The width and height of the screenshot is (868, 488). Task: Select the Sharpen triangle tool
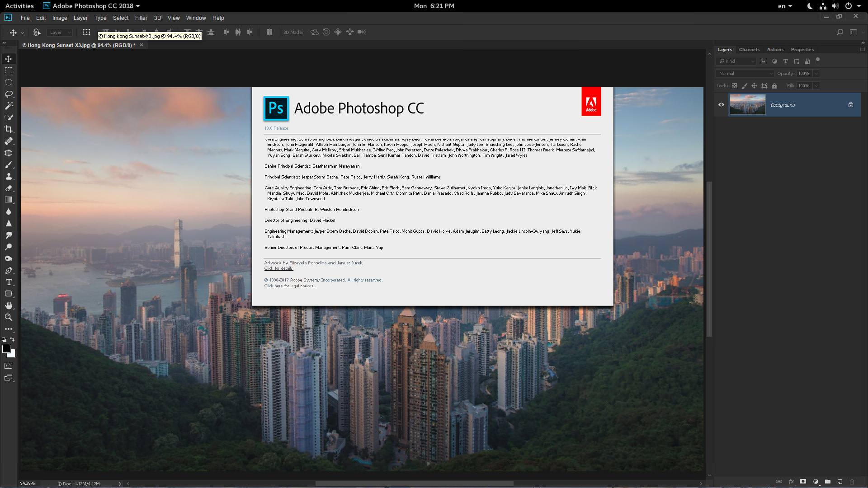(x=9, y=223)
